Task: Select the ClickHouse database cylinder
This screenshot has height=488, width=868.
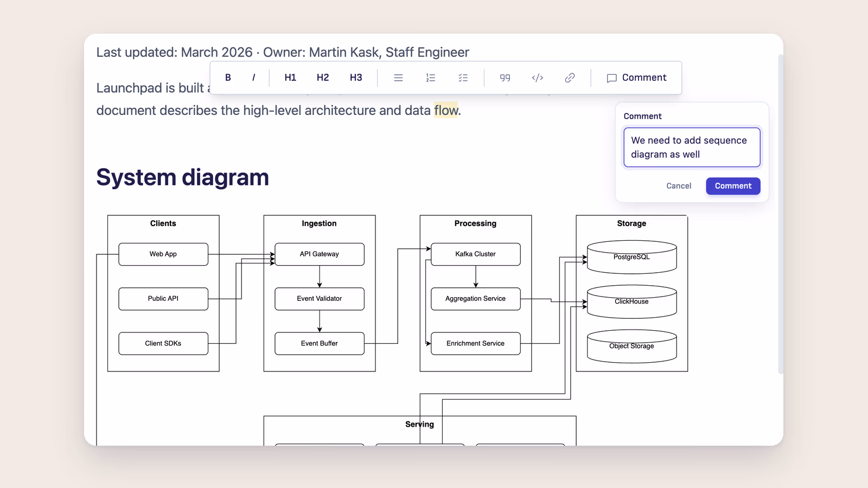Action: [632, 301]
